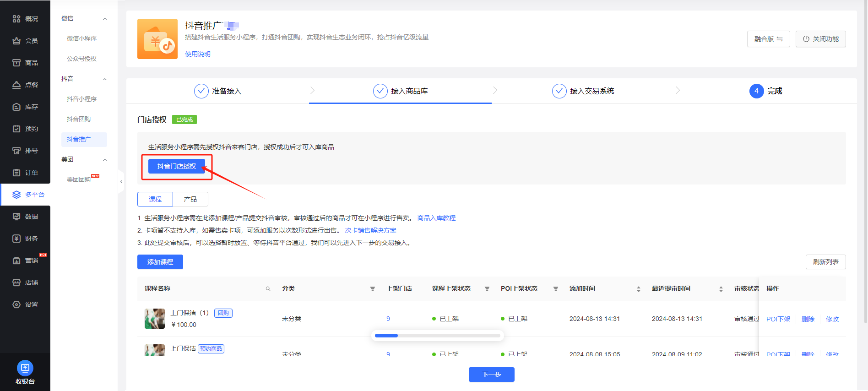Screen dimensions: 868x391
Task: Open 公众号授权 menu item
Action: [x=82, y=59]
